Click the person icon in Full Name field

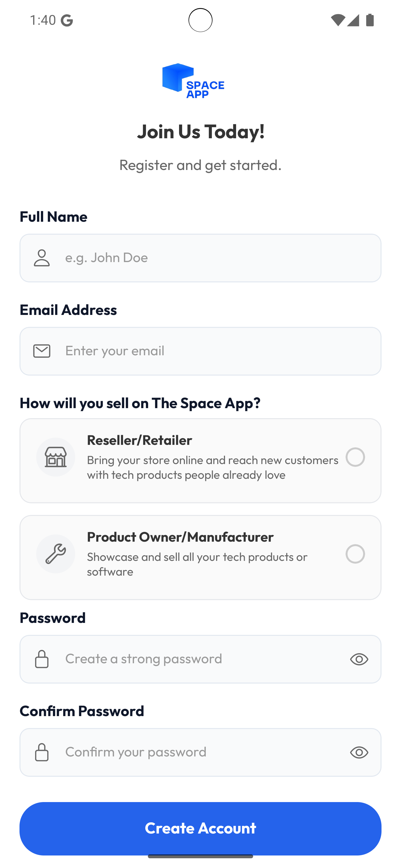(42, 258)
